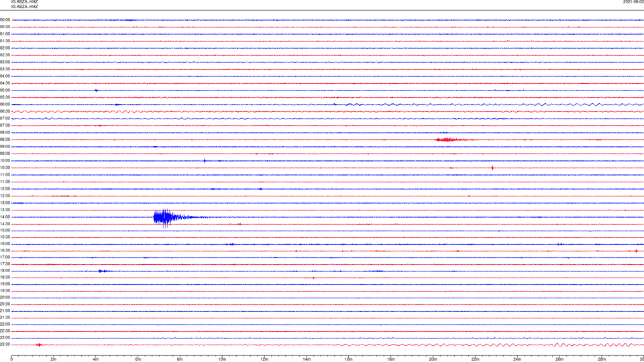Click the '18:30' time label
The height and width of the screenshot is (362, 644).
[5, 278]
